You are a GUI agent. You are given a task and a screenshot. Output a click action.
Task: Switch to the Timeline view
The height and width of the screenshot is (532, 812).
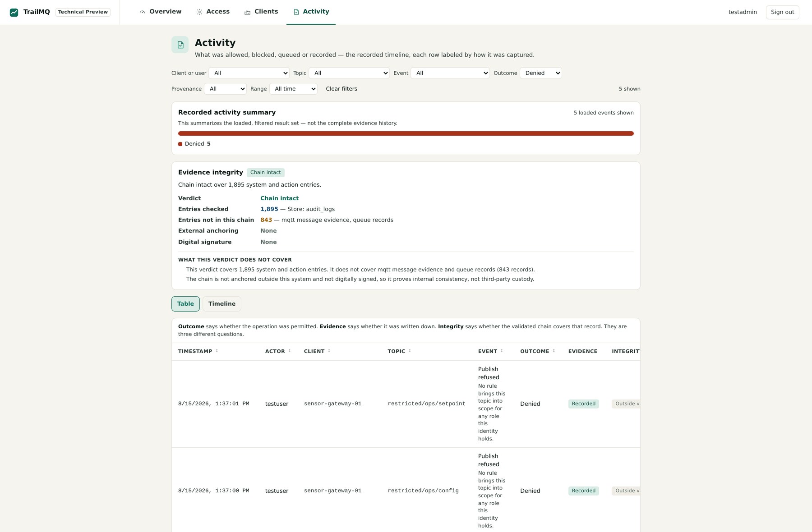pyautogui.click(x=222, y=304)
